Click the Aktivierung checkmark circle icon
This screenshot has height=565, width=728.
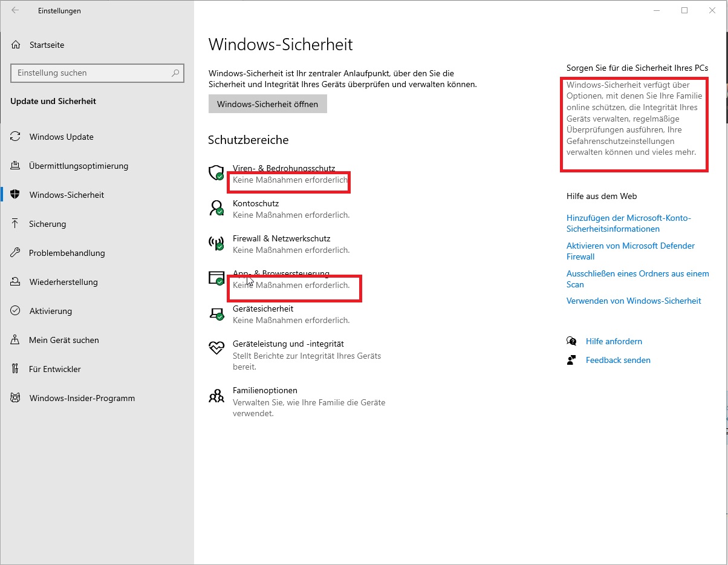(16, 311)
